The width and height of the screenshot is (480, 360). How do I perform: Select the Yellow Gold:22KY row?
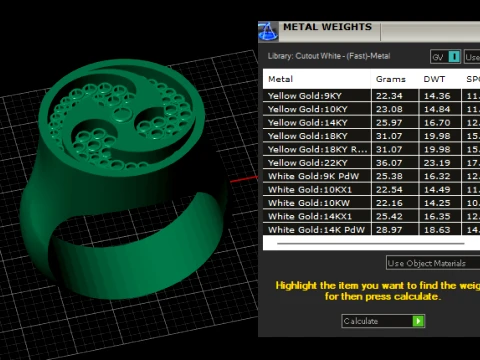(371, 163)
